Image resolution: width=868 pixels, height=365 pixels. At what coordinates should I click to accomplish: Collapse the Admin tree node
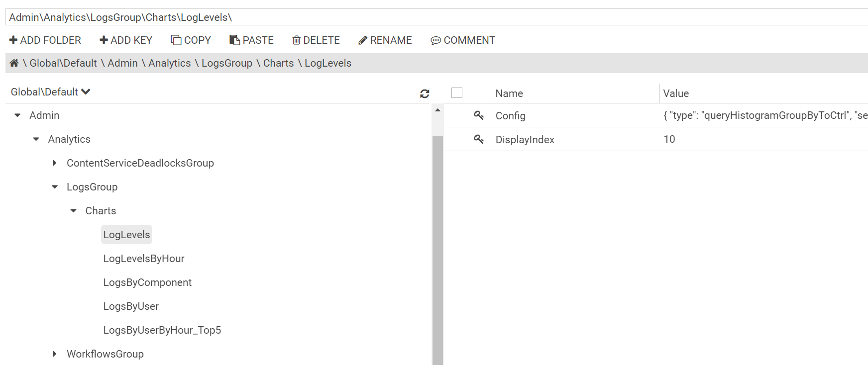(18, 115)
